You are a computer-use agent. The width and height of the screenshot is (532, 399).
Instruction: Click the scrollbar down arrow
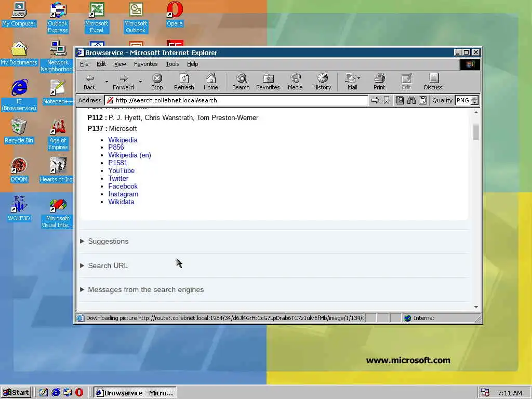click(476, 307)
